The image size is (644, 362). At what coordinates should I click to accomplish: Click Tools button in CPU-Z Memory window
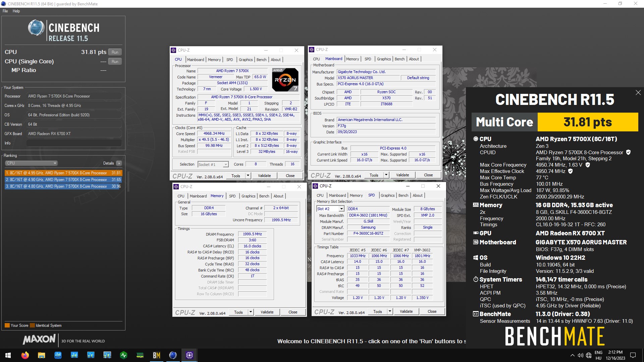[x=238, y=312]
